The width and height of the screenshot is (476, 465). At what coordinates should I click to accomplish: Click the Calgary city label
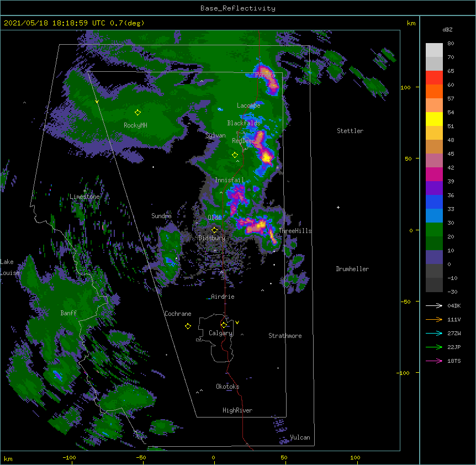tap(221, 333)
